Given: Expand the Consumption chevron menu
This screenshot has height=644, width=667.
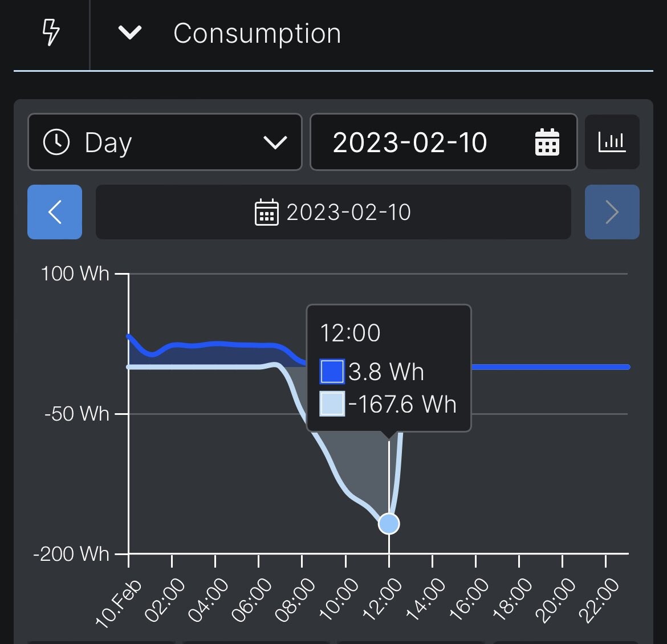Looking at the screenshot, I should click(x=130, y=32).
